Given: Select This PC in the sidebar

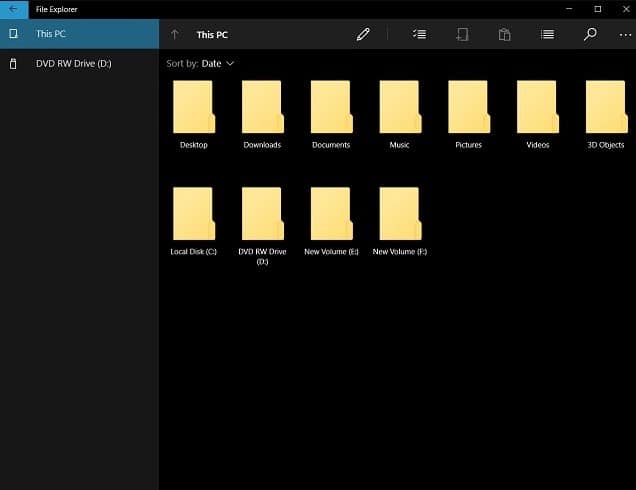Looking at the screenshot, I should click(79, 34).
